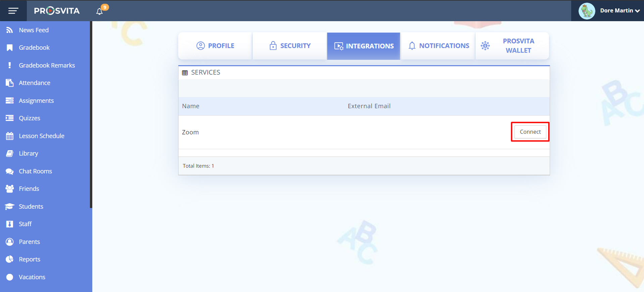
Task: Click the Integrations tab icon
Action: click(x=339, y=46)
